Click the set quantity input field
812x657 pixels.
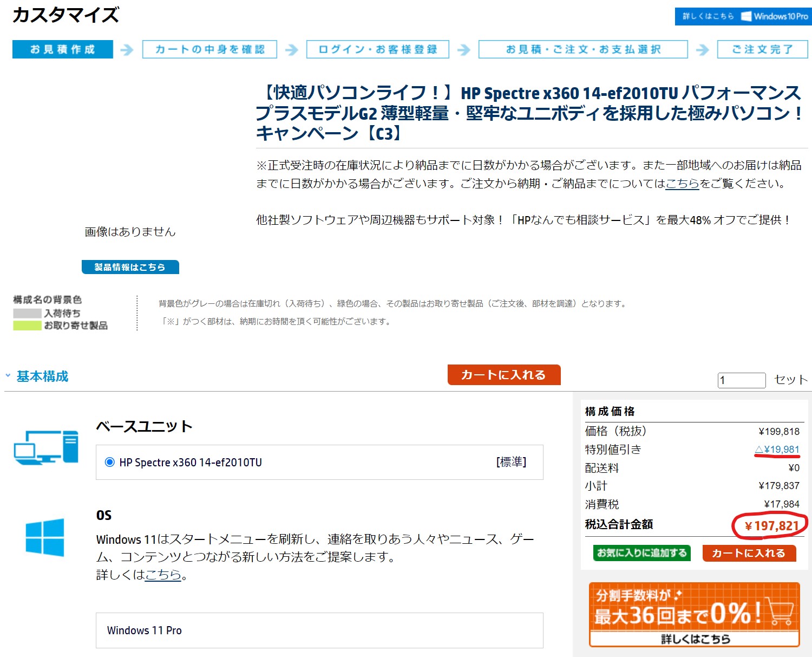[x=742, y=380]
